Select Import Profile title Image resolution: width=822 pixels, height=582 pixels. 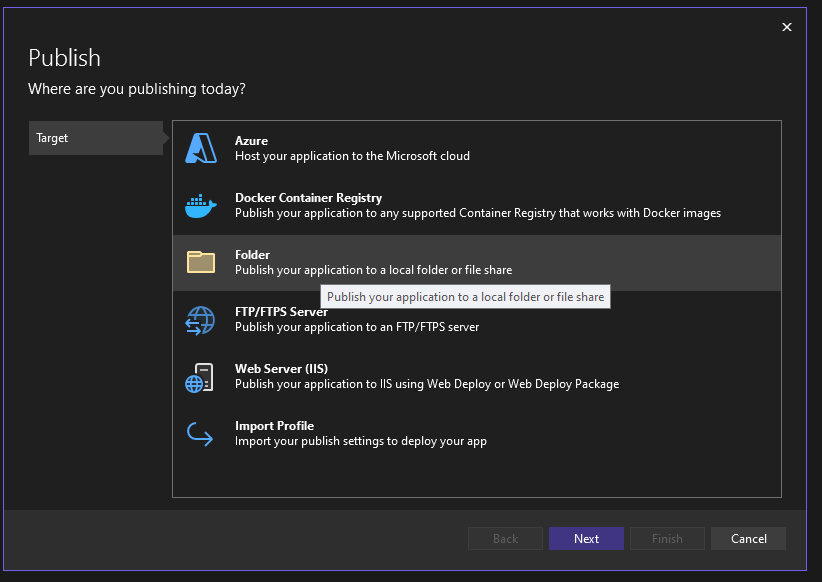tap(274, 426)
